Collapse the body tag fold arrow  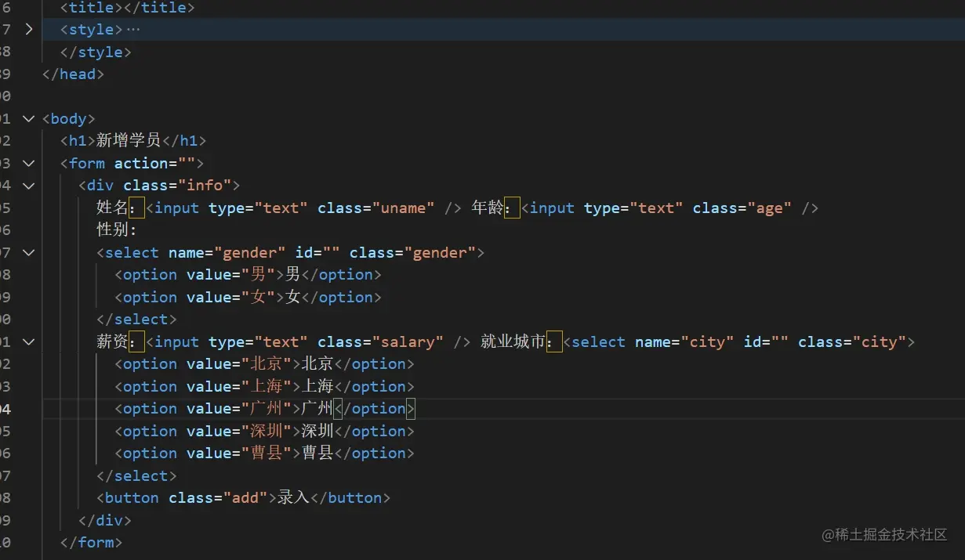pos(29,119)
